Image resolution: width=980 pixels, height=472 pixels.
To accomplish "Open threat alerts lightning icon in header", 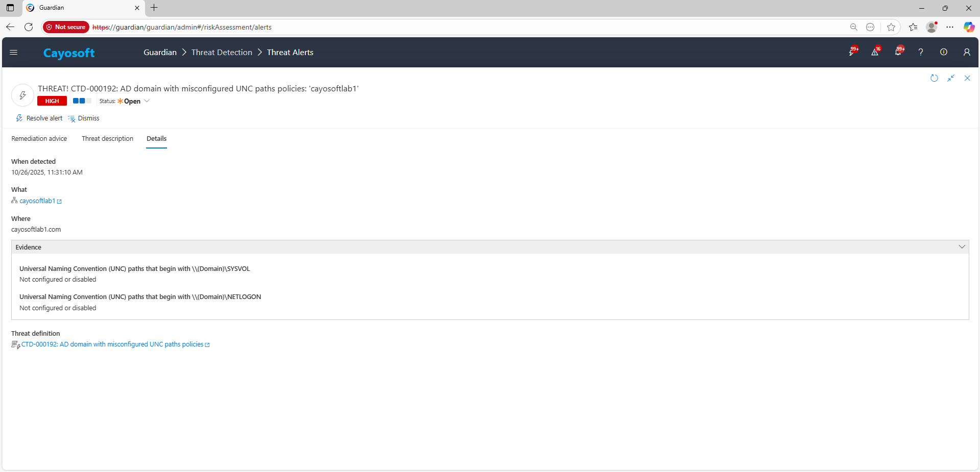I will click(x=852, y=52).
